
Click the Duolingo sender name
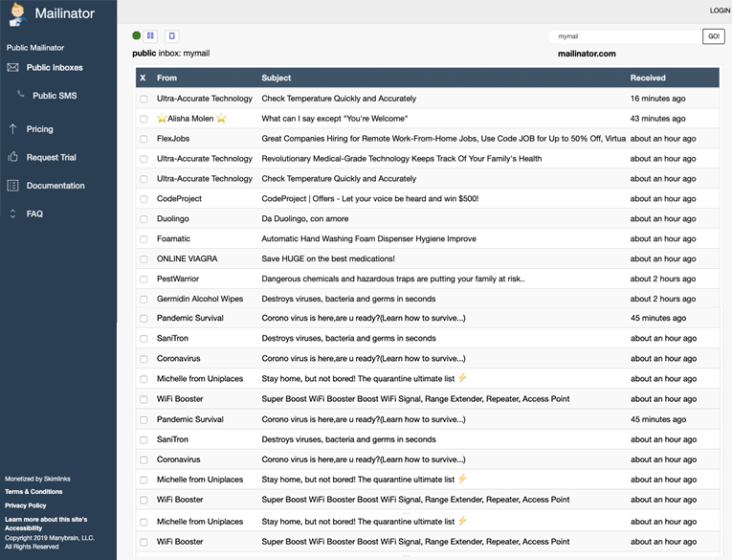coord(173,219)
